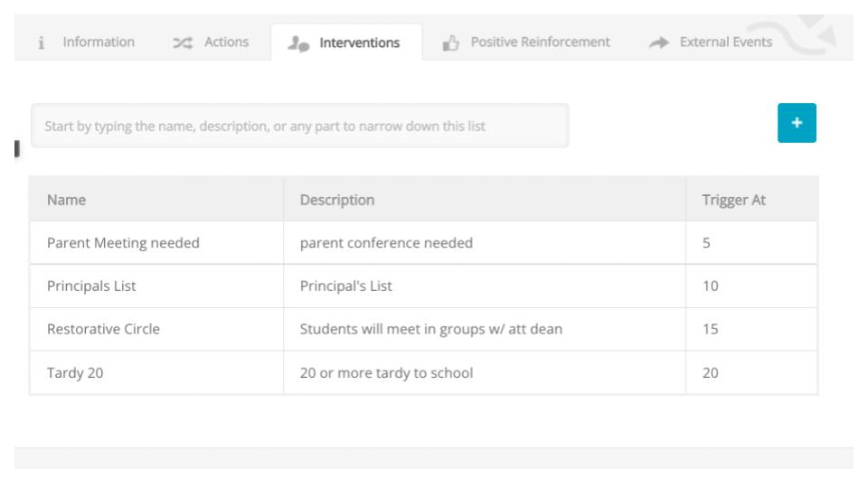
Task: Select the Principals List intervention row
Action: pos(91,286)
